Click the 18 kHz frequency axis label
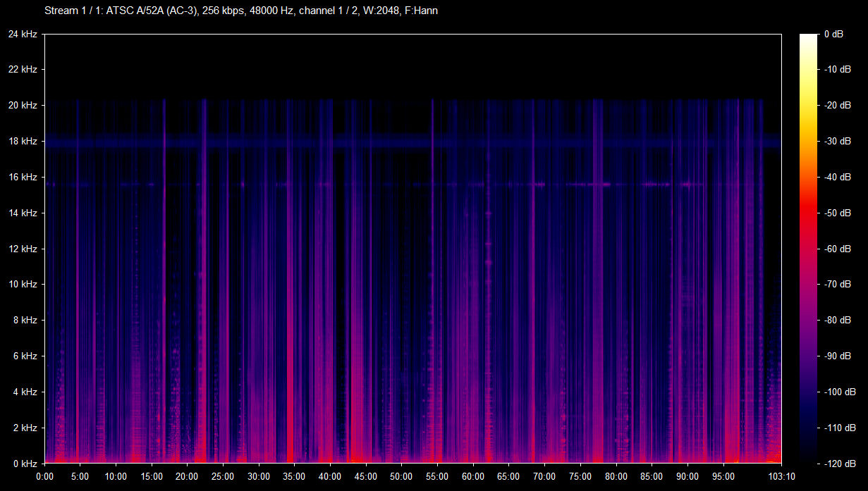Image resolution: width=868 pixels, height=491 pixels. 23,142
